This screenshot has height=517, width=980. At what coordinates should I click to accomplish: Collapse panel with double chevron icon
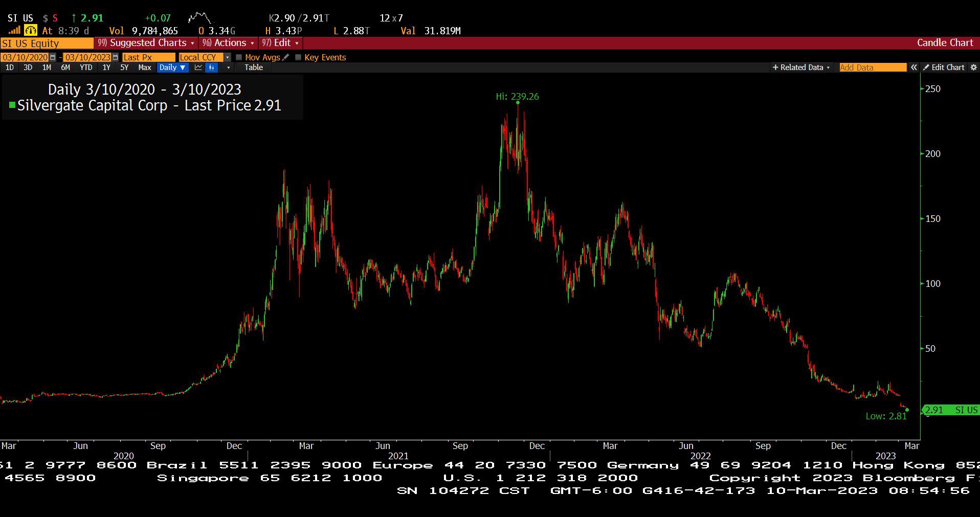[x=914, y=68]
